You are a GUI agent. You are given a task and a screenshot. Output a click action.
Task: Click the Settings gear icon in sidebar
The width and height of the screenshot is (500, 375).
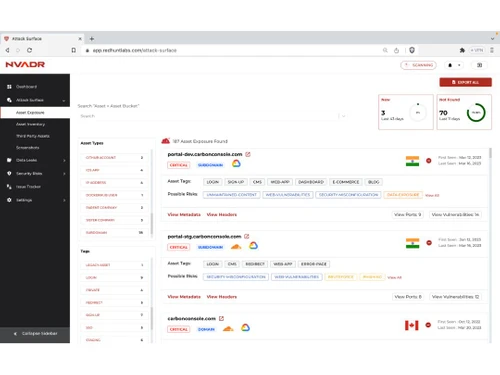9,200
